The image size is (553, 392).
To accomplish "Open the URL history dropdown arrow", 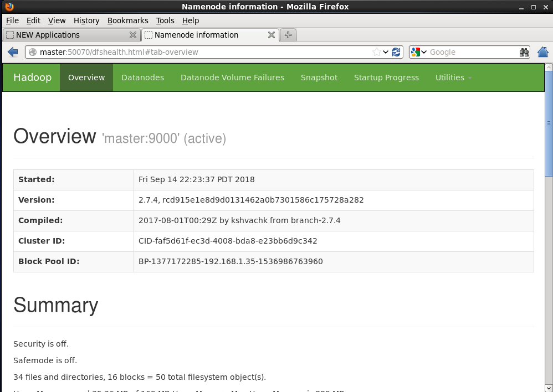I will [x=386, y=52].
